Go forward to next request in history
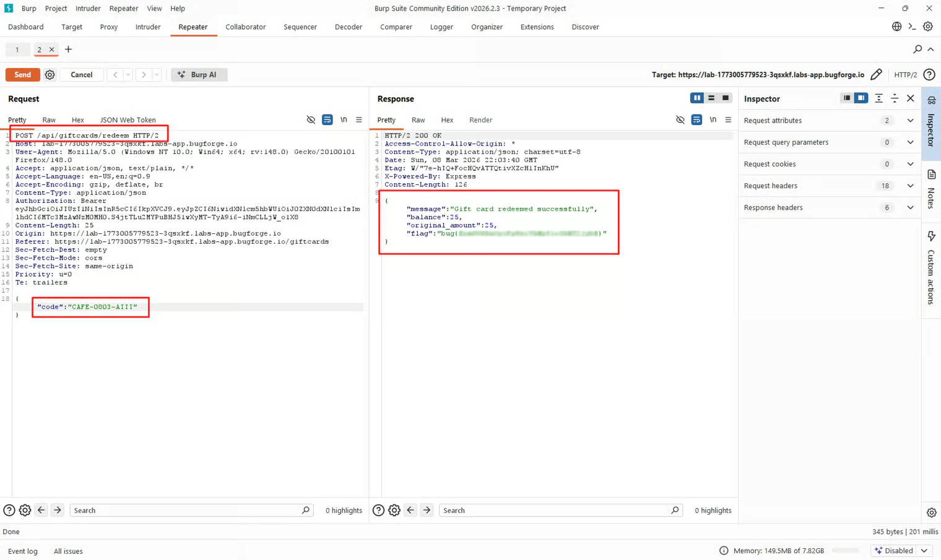Image resolution: width=941 pixels, height=560 pixels. click(144, 75)
